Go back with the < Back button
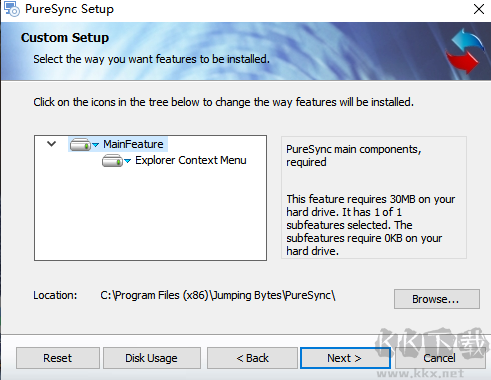This screenshot has height=380, width=491. (x=252, y=358)
